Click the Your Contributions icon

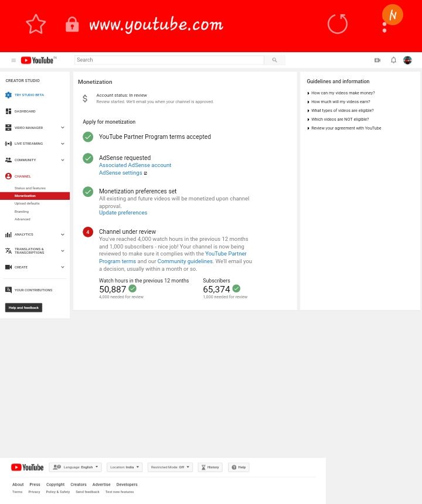8,290
